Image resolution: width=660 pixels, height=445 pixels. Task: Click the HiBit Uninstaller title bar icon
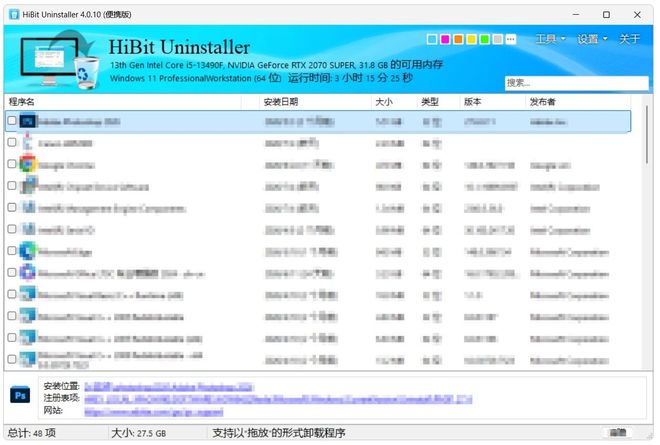[x=14, y=14]
